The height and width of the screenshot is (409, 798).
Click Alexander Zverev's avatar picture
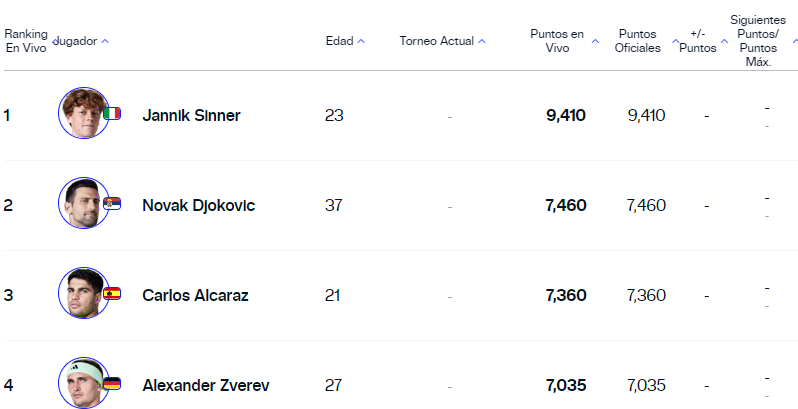coord(82,382)
